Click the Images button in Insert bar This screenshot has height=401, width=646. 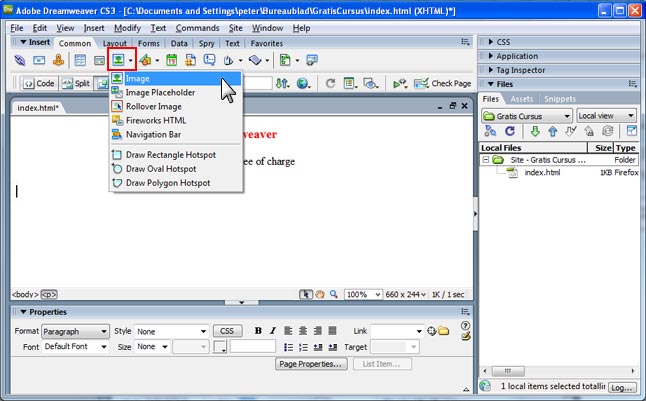pyautogui.click(x=119, y=60)
